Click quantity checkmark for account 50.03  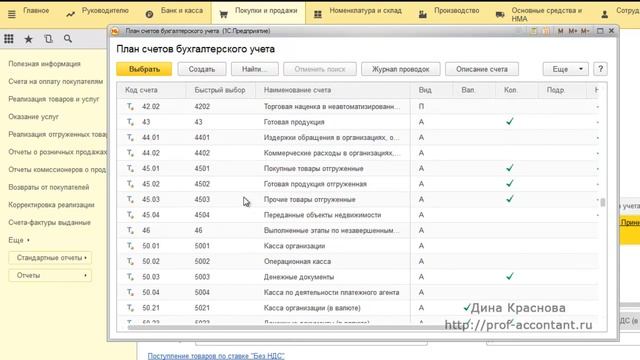coord(509,277)
